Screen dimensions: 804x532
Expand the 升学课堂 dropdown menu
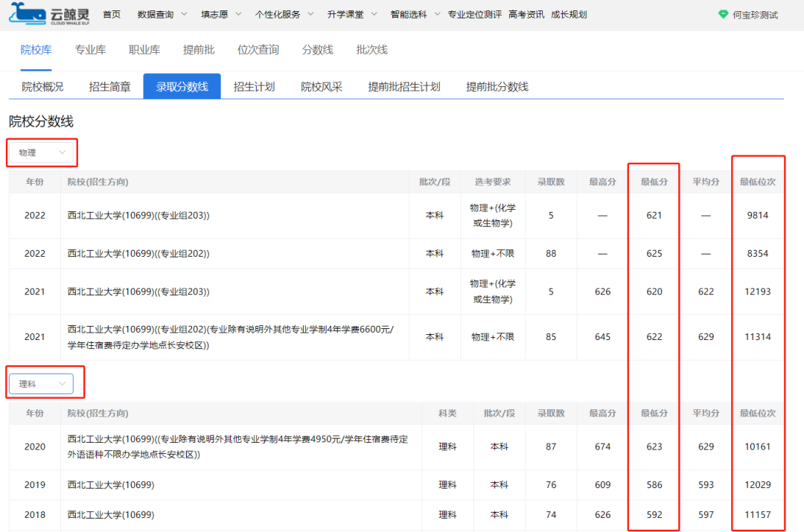(352, 14)
